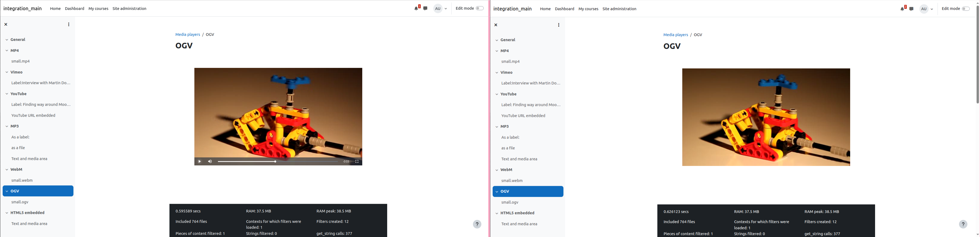980x237 pixels.
Task: Collapse General section chevron, left window
Action: click(x=7, y=40)
